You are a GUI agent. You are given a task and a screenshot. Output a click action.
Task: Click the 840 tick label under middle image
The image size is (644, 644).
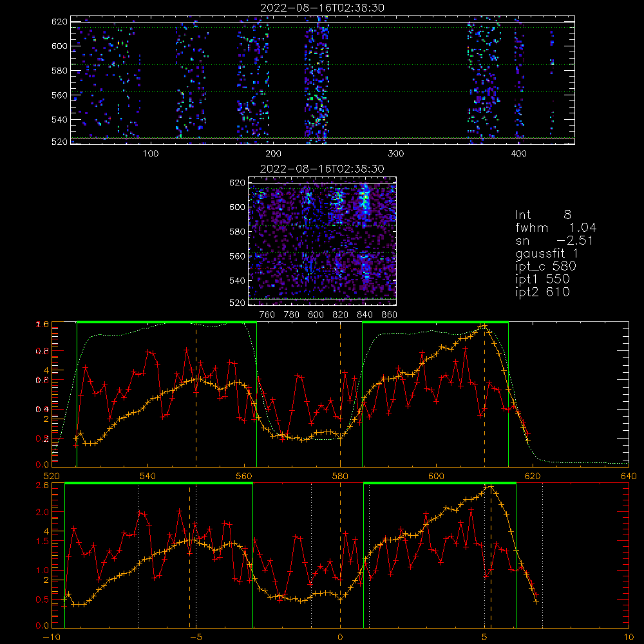point(365,315)
